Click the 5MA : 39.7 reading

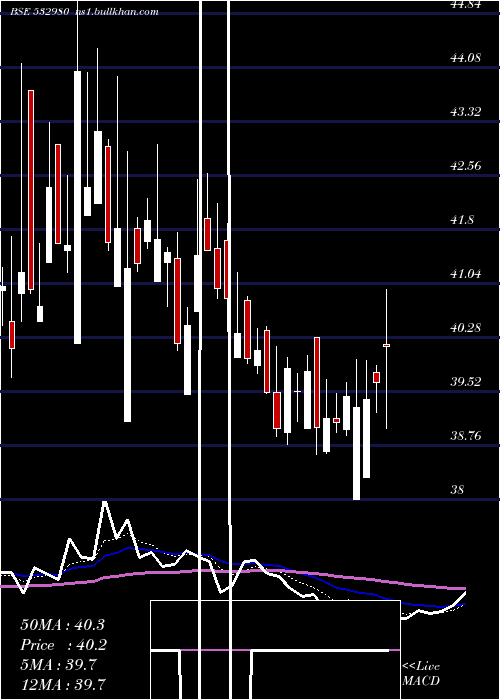tap(58, 665)
